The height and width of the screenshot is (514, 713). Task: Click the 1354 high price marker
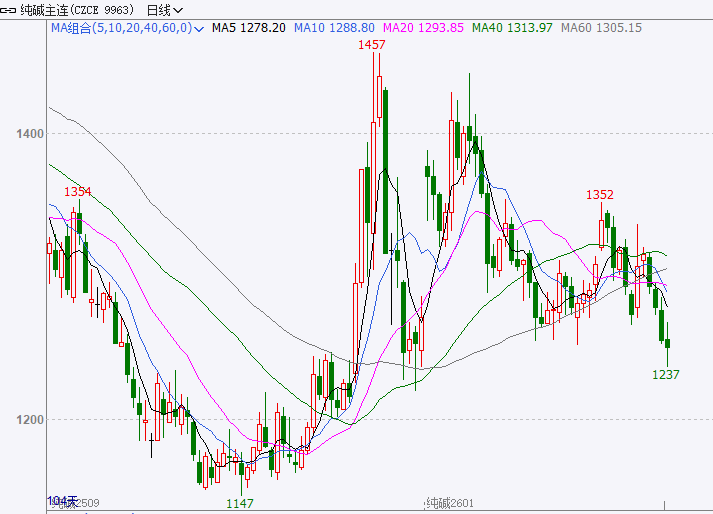coord(78,191)
